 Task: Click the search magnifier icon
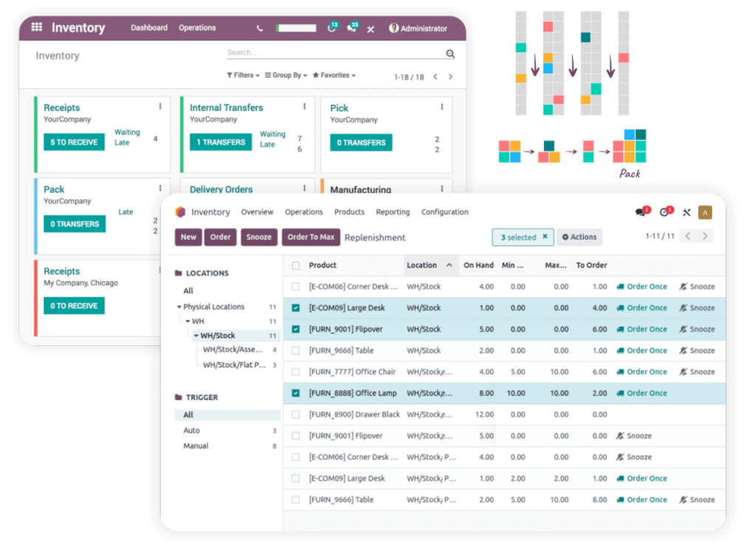tap(450, 54)
